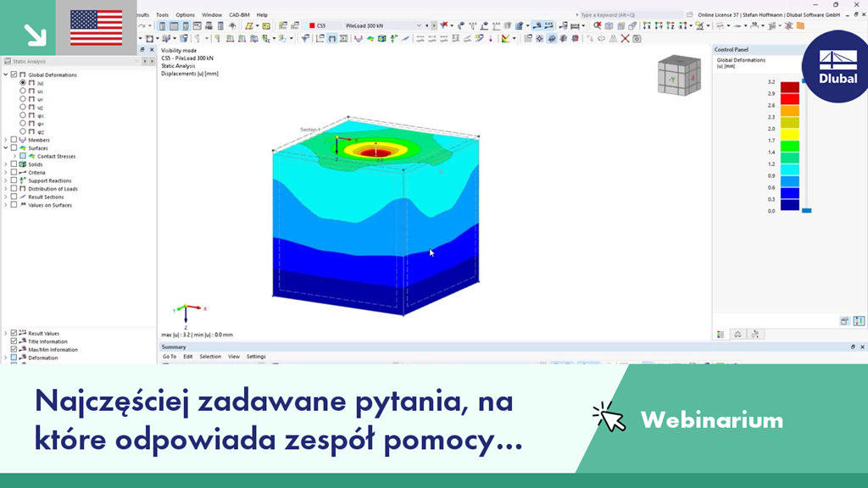Click the yellow 2.0 legend color swatch
Image resolution: width=868 pixels, height=488 pixels.
coord(790,135)
